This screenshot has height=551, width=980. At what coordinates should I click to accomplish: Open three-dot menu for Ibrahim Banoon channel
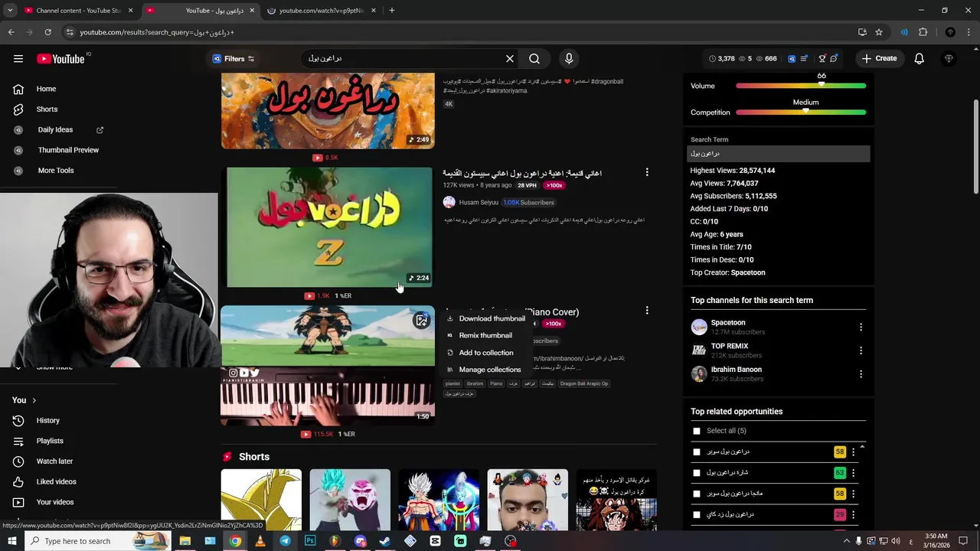pyautogui.click(x=861, y=374)
